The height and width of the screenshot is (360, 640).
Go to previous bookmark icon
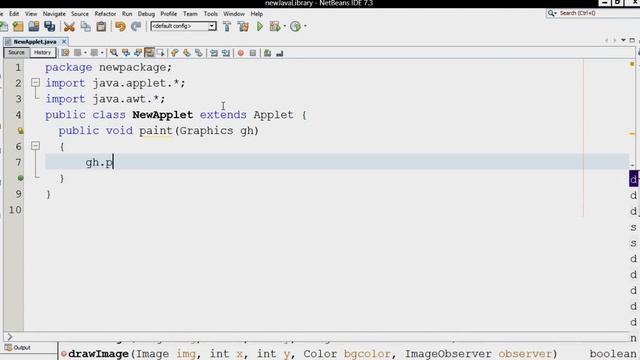point(175,53)
